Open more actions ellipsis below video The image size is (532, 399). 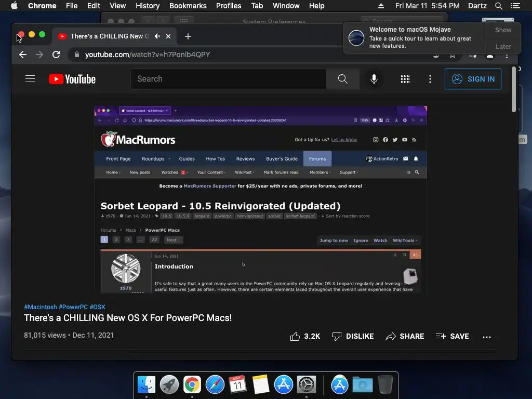point(486,337)
